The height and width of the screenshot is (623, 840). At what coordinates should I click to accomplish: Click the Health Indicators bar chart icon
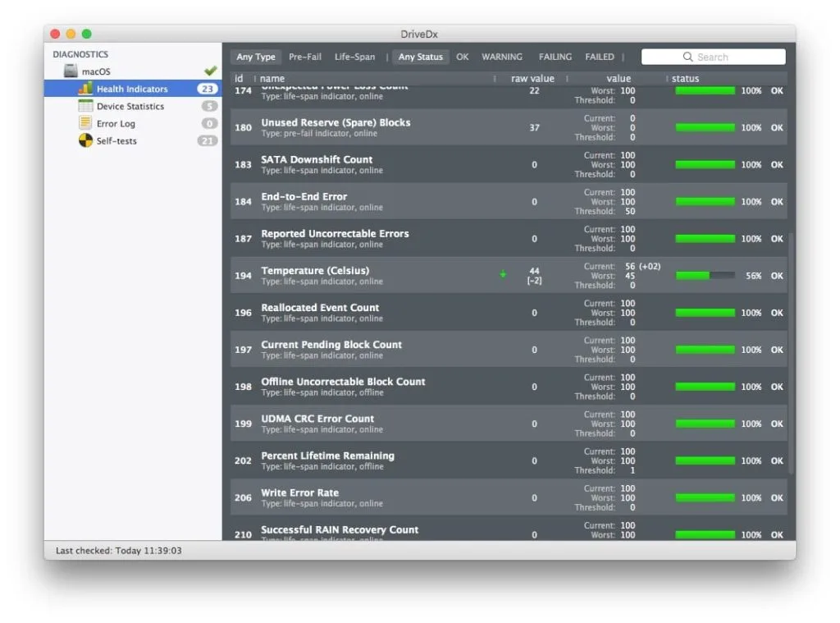click(85, 89)
